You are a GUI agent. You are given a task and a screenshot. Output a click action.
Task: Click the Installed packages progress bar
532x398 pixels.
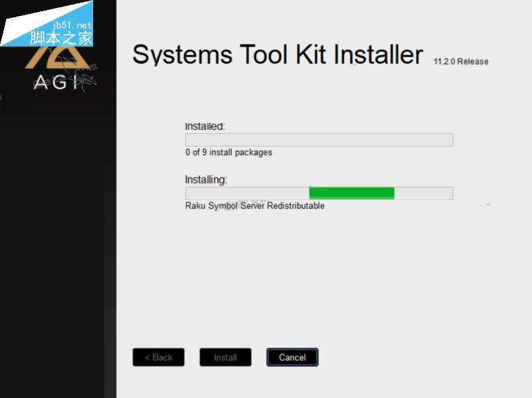pos(319,140)
